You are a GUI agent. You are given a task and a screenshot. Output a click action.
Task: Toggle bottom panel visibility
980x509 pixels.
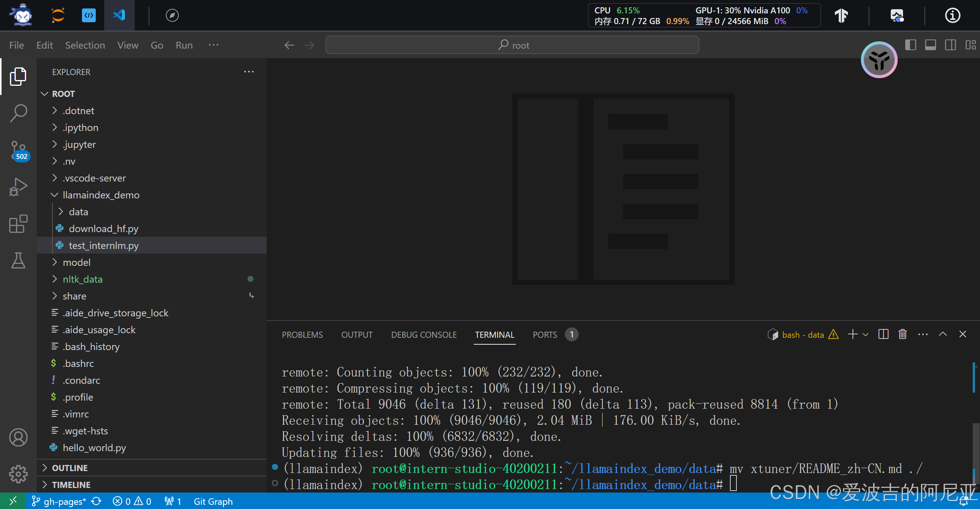[x=930, y=45]
